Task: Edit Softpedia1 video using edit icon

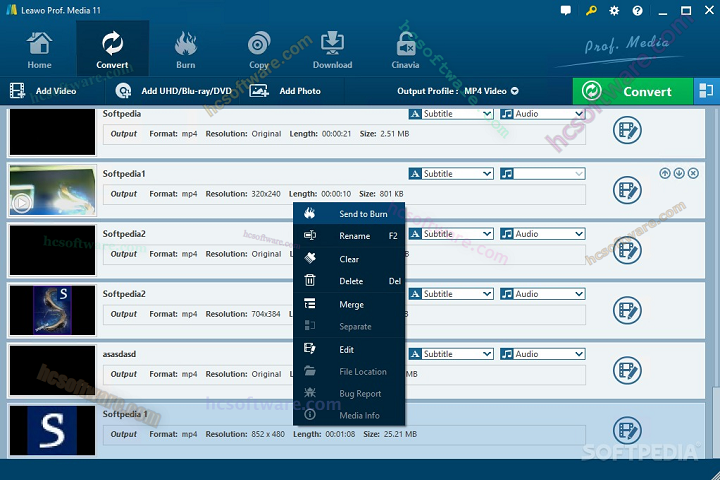Action: pos(627,190)
